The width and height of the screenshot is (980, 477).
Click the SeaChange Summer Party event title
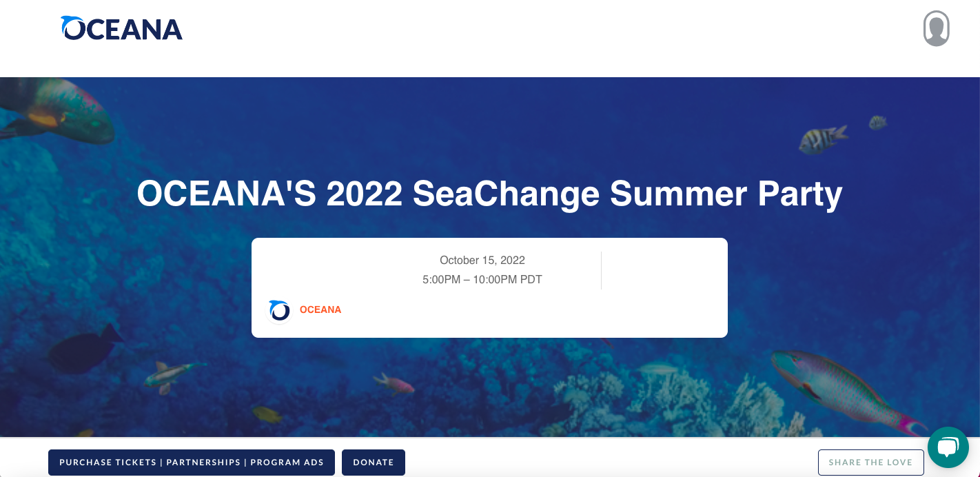489,194
